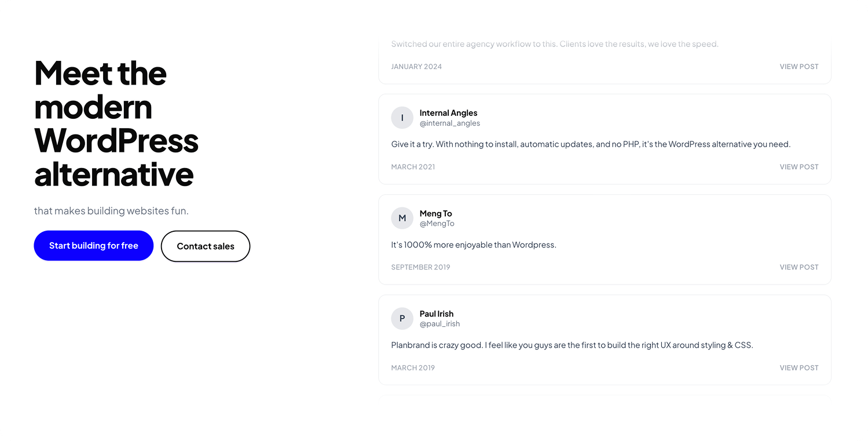Screen dimensions: 868x441
Task: Click the Internal Angles "I" avatar
Action: pos(402,118)
